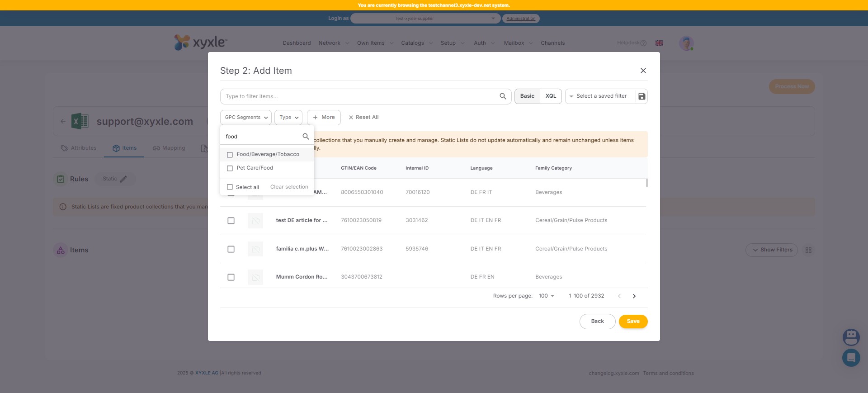
Task: Change rows per page from 100
Action: click(x=546, y=296)
